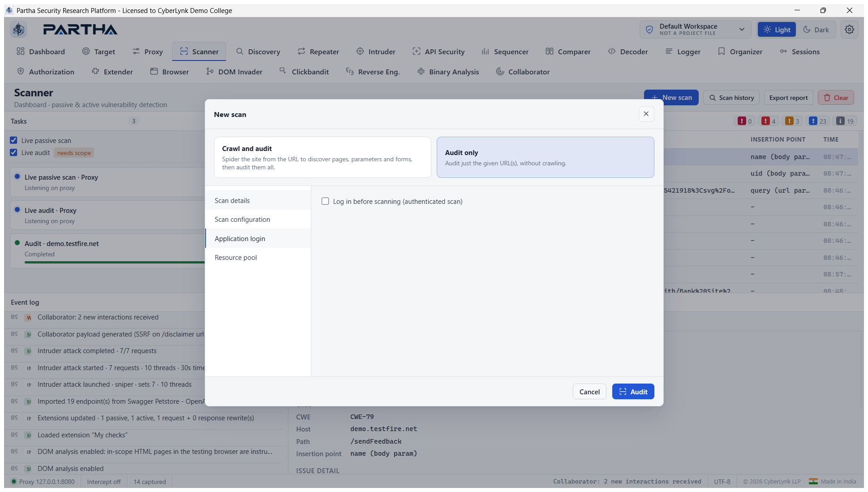Filter by medium severity badge 3

point(792,121)
